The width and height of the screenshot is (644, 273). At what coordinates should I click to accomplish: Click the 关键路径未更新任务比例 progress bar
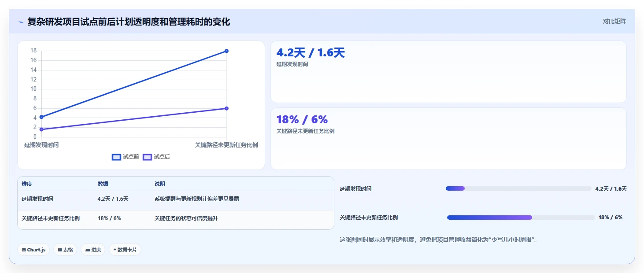(521, 218)
